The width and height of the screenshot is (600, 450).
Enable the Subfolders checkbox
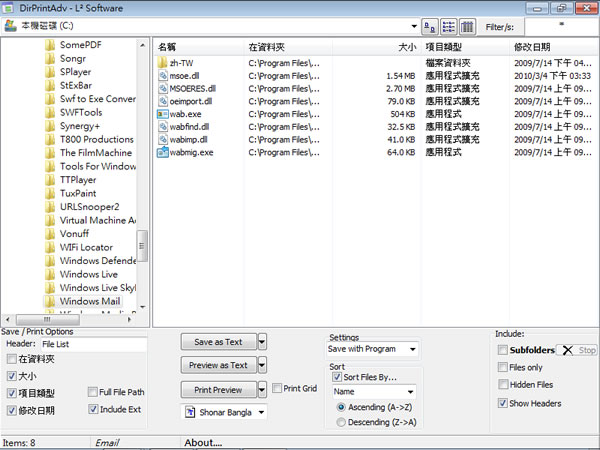click(x=503, y=350)
